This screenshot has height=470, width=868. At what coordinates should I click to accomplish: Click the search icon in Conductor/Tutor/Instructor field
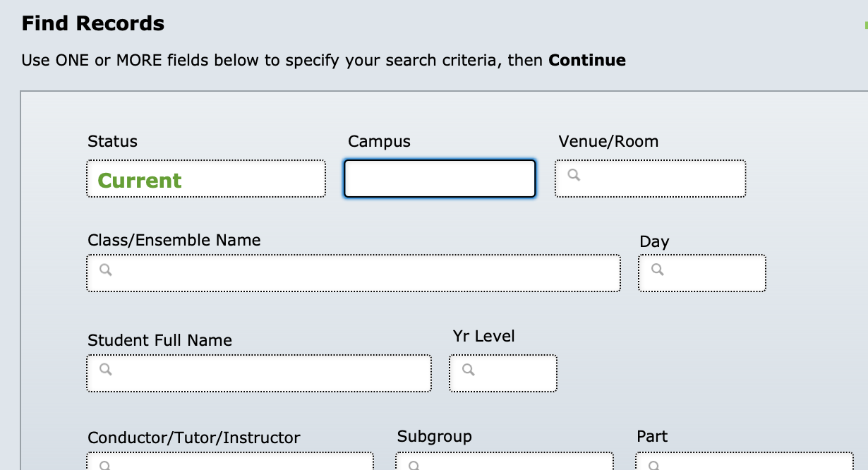(106, 465)
